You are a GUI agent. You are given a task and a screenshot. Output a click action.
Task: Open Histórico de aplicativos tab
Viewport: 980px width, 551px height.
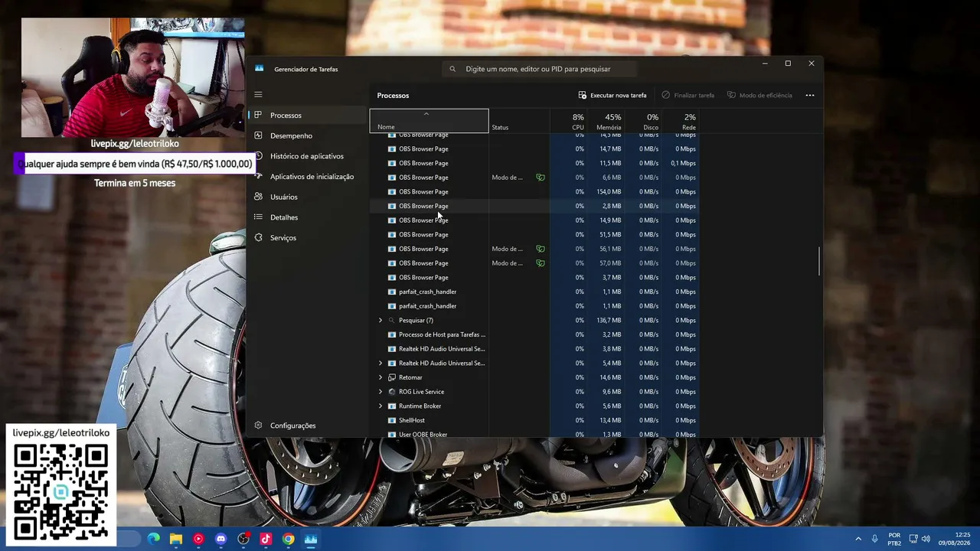308,156
